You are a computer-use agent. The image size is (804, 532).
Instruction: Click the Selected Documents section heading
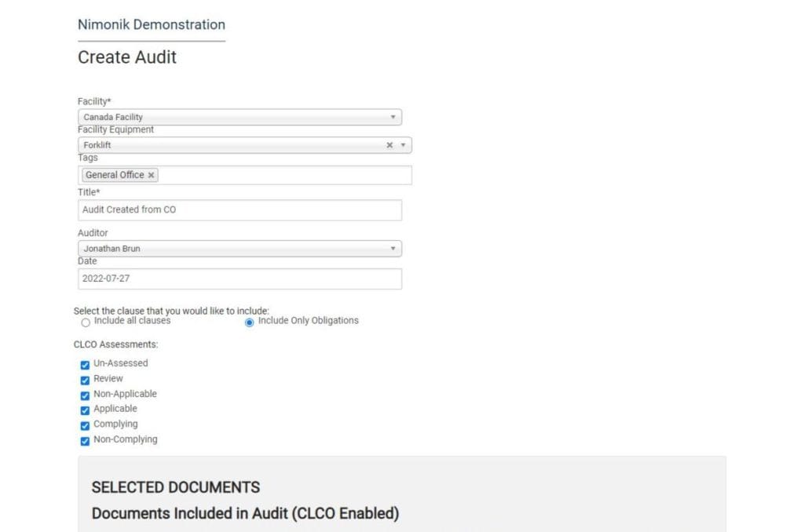(x=176, y=487)
